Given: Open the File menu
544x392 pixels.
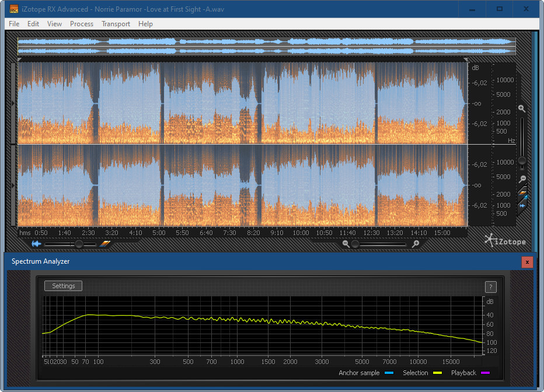Looking at the screenshot, I should coord(14,24).
